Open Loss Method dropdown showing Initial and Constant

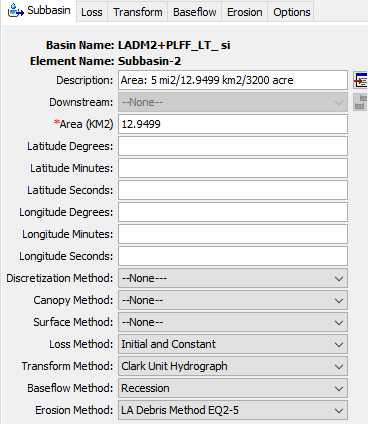(x=233, y=344)
